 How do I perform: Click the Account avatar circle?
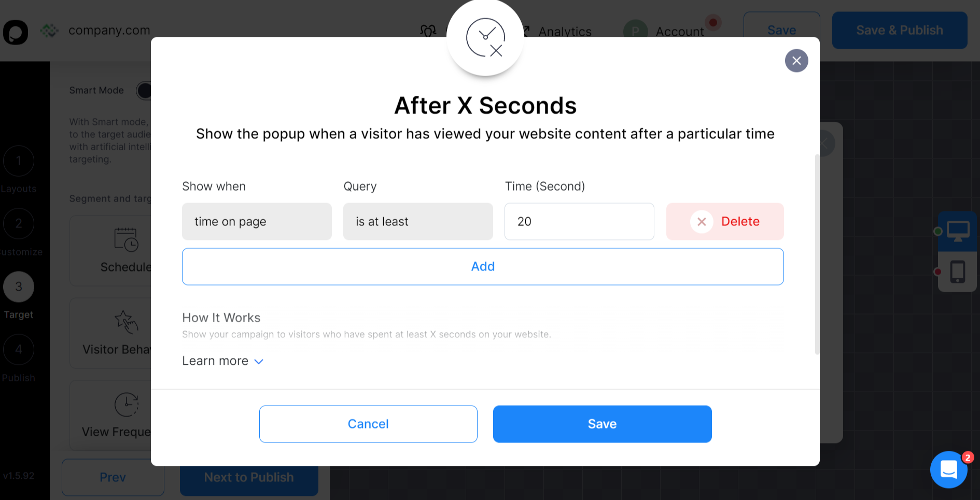tap(635, 31)
